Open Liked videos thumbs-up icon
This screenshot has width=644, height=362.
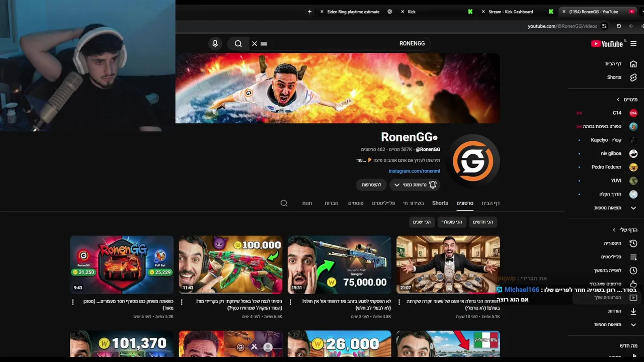[633, 284]
